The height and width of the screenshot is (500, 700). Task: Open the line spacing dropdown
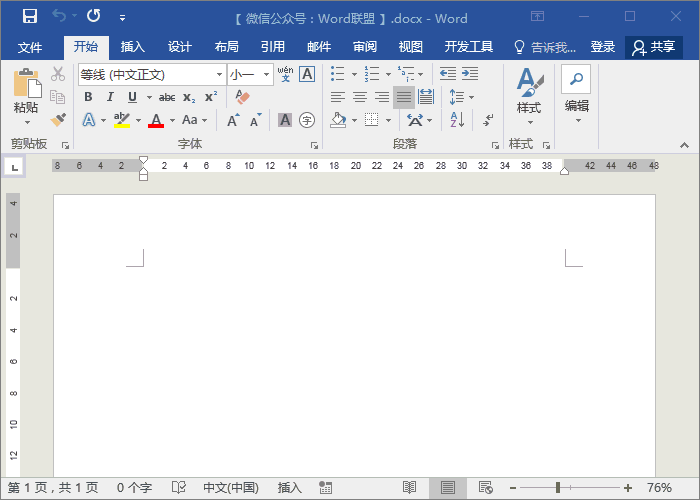coord(471,97)
